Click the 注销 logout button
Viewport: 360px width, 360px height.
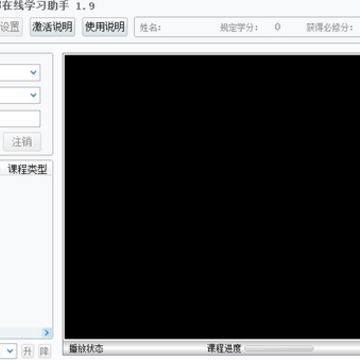point(22,142)
